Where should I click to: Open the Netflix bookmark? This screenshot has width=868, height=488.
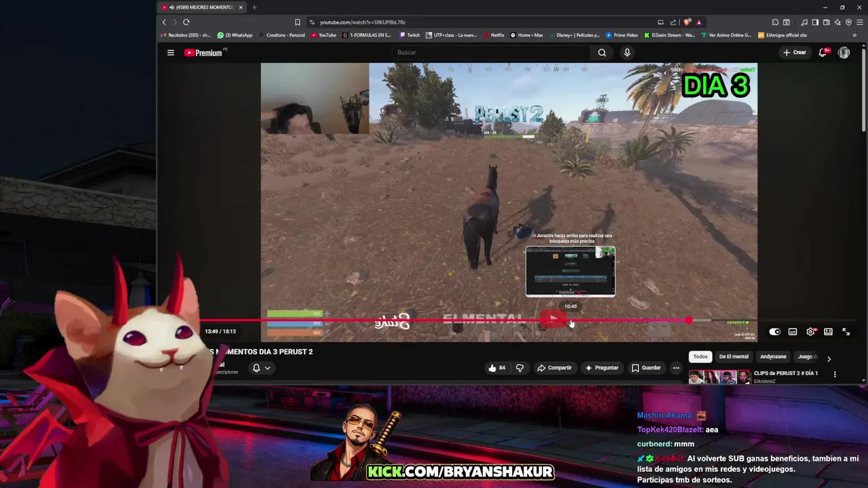494,35
